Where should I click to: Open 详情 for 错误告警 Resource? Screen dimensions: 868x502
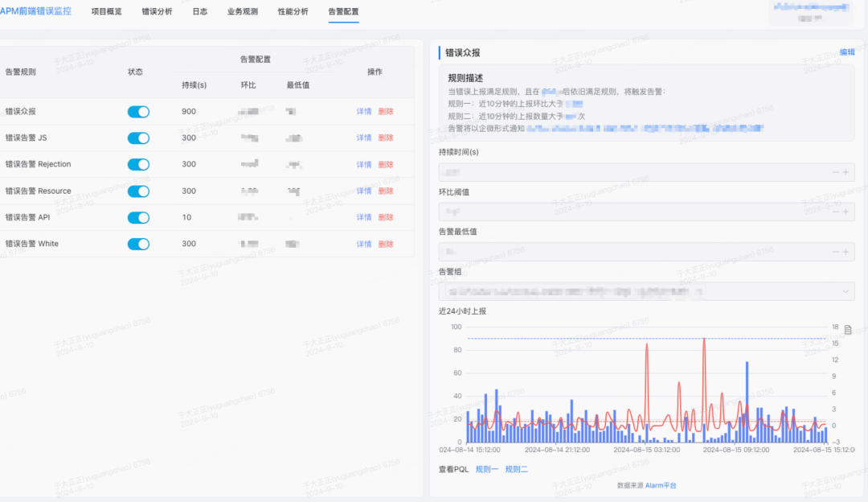pyautogui.click(x=364, y=191)
